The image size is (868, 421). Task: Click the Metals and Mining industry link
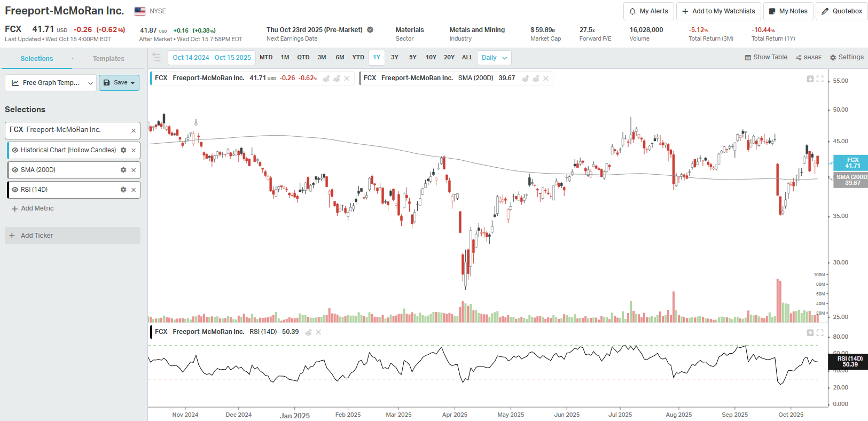(477, 30)
